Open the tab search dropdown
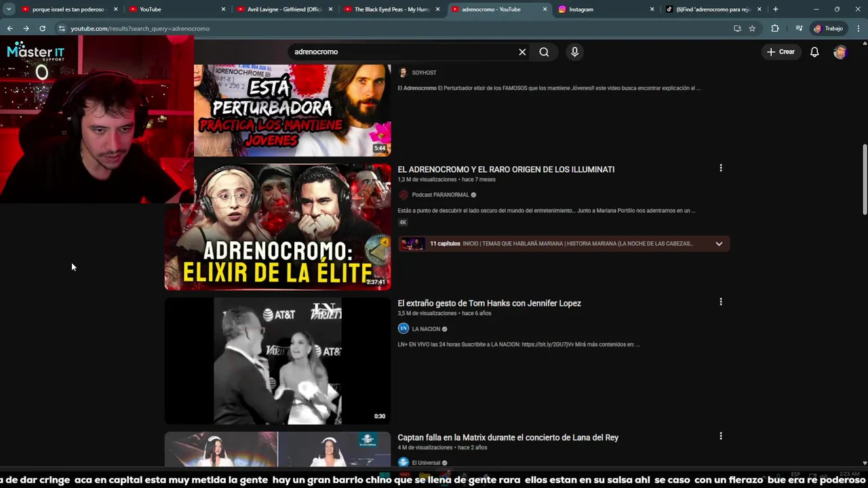The height and width of the screenshot is (488, 868). [x=9, y=9]
